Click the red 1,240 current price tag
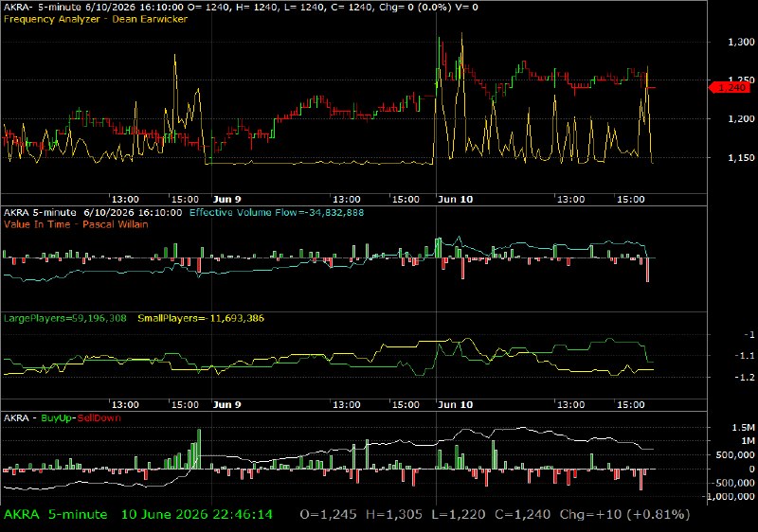Image resolution: width=758 pixels, height=532 pixels. [x=730, y=87]
